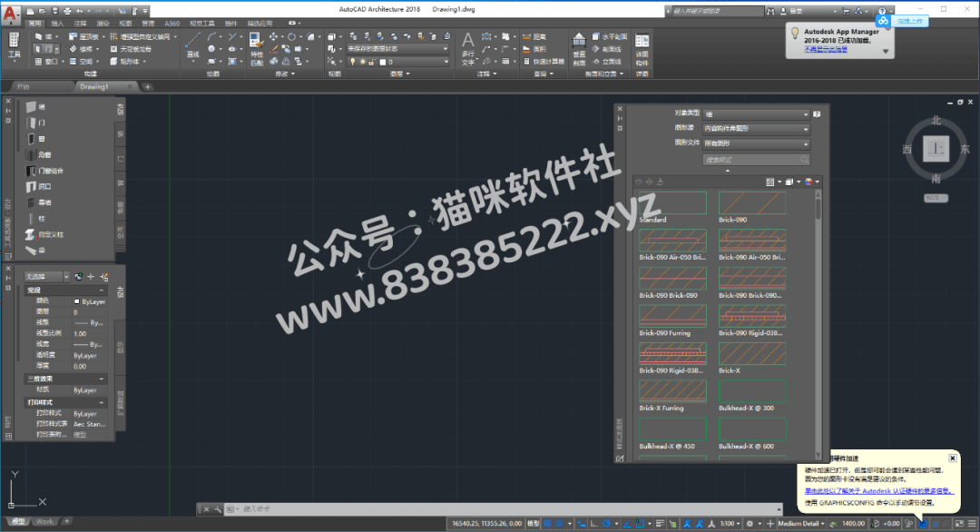Click the 快速计算器 quick calculator tool
This screenshot has width=980, height=532.
[544, 61]
